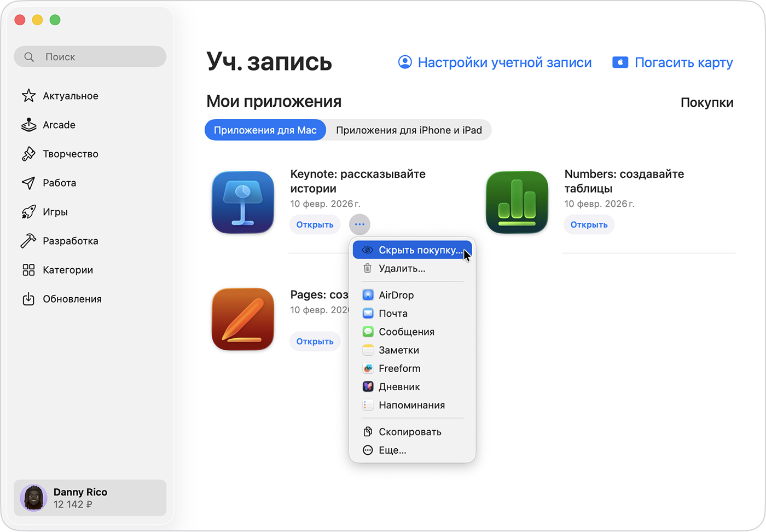
Task: Share via AirDrop from the context menu
Action: pyautogui.click(x=396, y=294)
